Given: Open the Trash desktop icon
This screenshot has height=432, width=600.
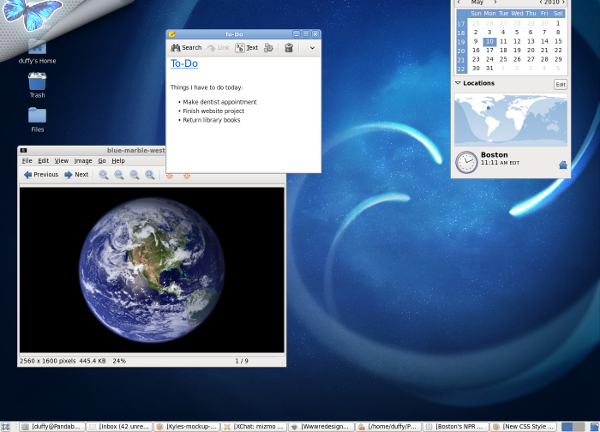Looking at the screenshot, I should tap(37, 85).
